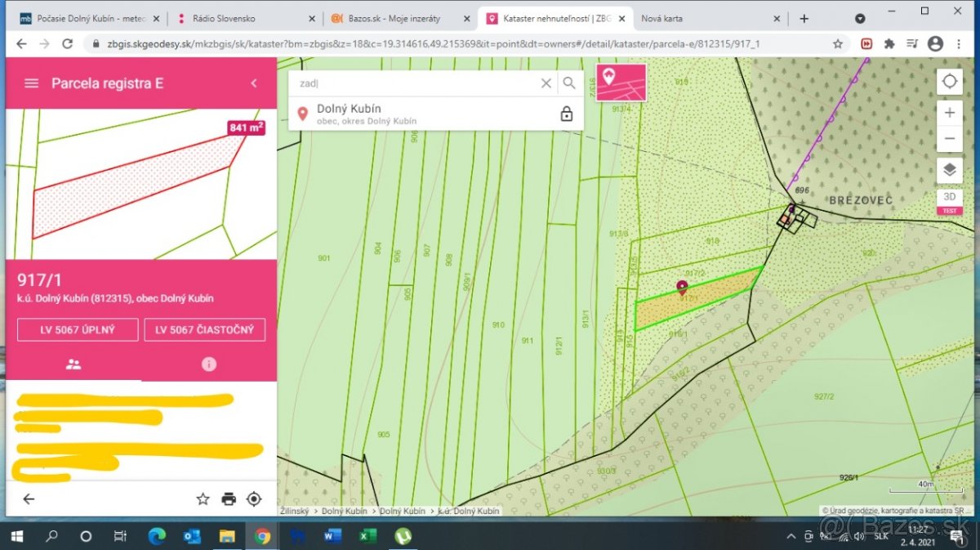
Task: Toggle the 3D TEST view
Action: [949, 201]
